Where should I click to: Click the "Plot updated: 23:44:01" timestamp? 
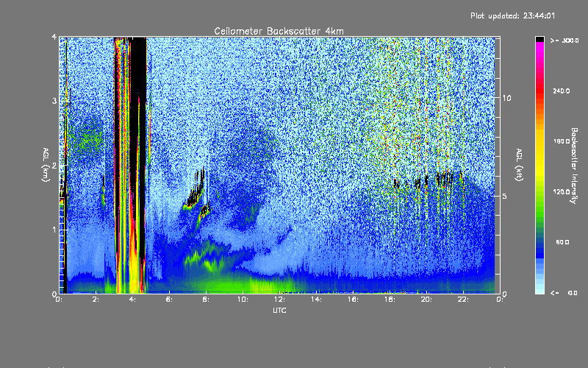point(512,15)
